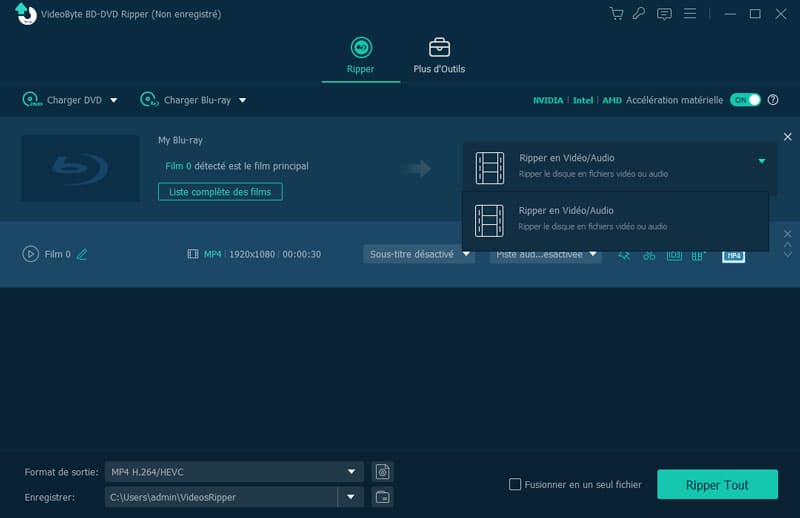Open the MP4 output format badge
800x518 pixels.
pos(733,256)
